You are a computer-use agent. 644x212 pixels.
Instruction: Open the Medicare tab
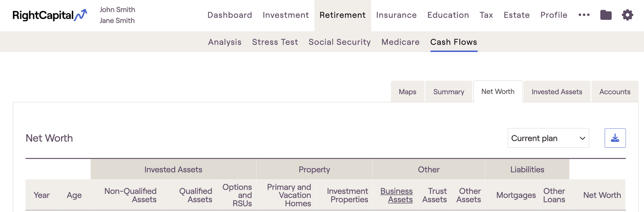(x=400, y=42)
